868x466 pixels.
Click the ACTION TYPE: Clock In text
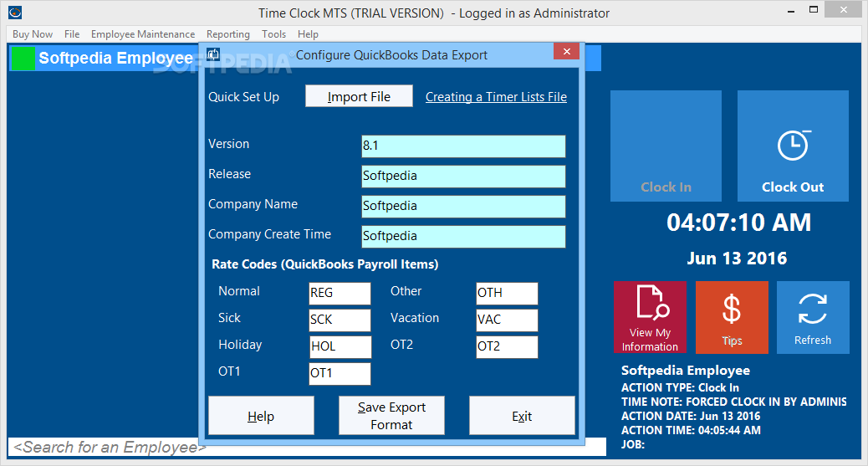click(x=680, y=387)
